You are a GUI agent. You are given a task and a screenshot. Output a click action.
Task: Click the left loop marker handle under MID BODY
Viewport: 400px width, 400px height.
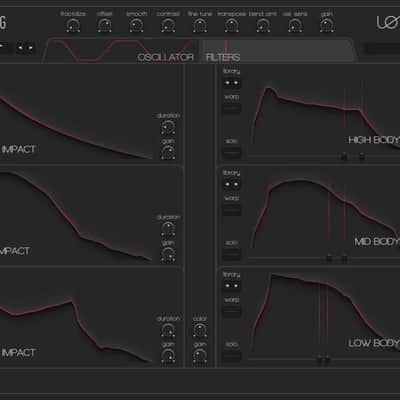[x=329, y=258]
